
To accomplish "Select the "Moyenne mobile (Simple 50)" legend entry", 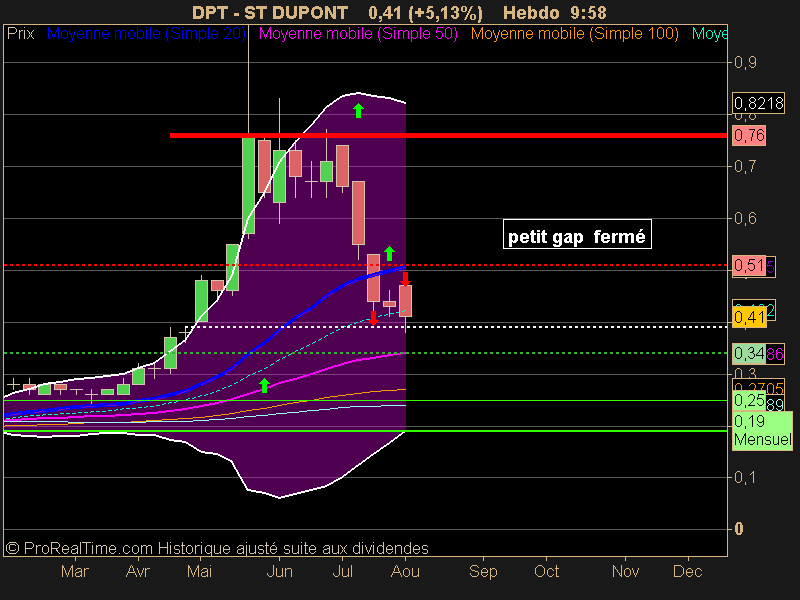I will pyautogui.click(x=358, y=34).
